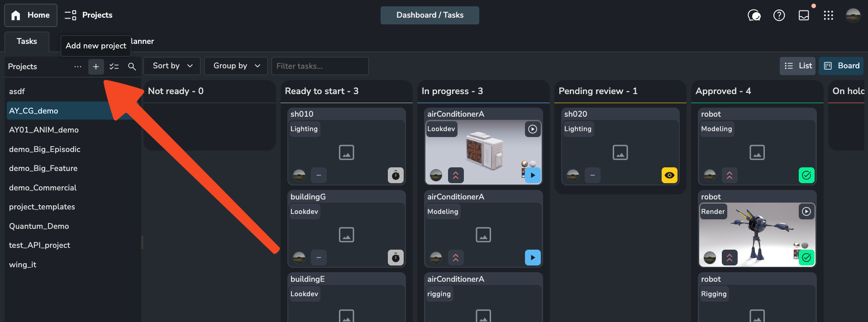Click the robot Render thumbnail image

pos(757,234)
